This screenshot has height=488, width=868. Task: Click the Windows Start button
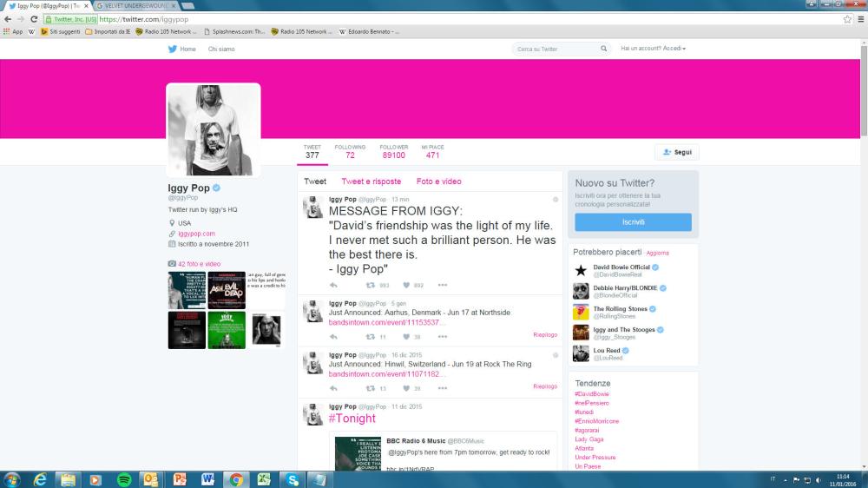coord(11,479)
